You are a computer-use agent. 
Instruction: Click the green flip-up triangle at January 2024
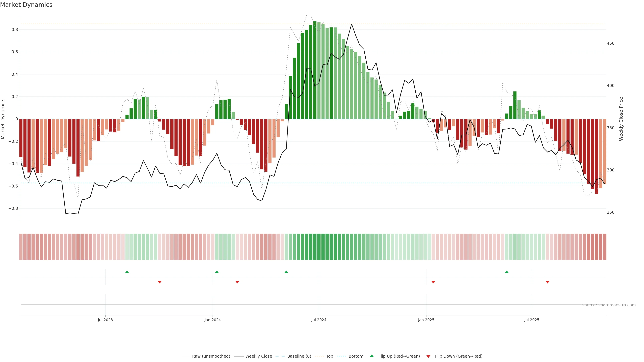217,272
